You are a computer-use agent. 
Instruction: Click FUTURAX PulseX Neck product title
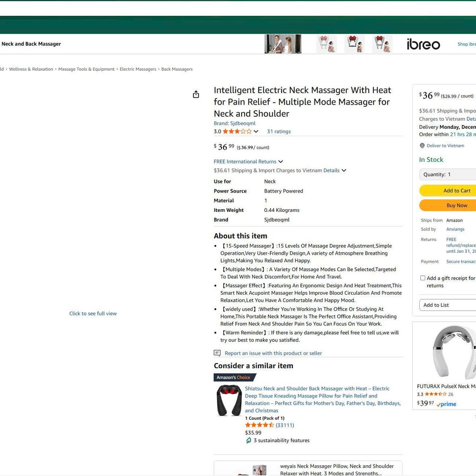pos(446,386)
